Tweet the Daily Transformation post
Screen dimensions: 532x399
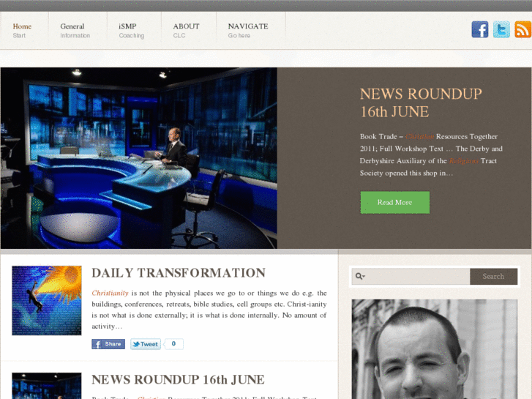[x=146, y=344]
